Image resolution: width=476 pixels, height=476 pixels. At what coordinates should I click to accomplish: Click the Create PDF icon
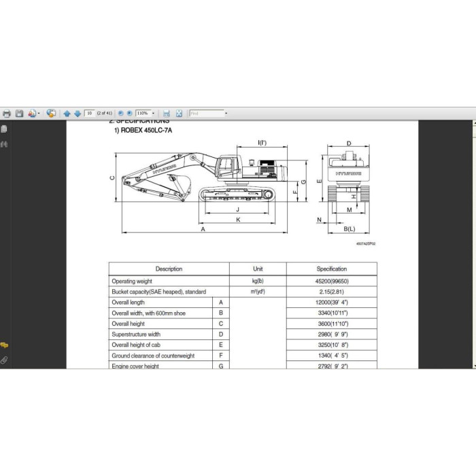coord(32,114)
